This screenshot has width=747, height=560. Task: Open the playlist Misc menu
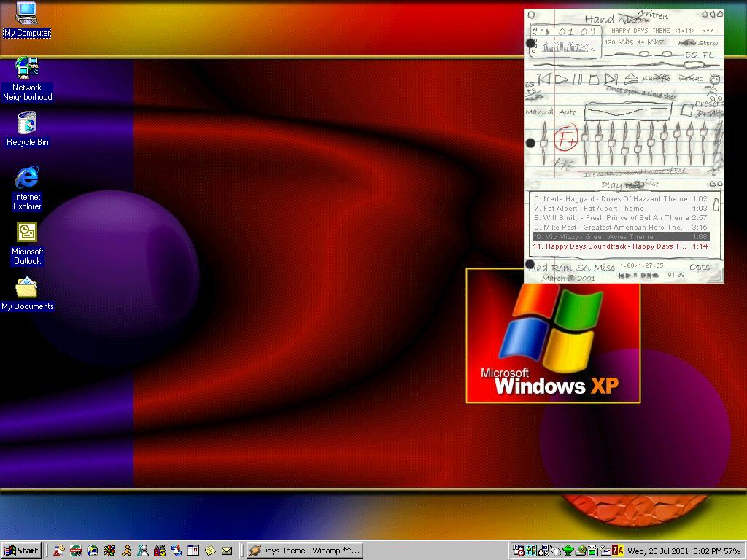pos(604,268)
